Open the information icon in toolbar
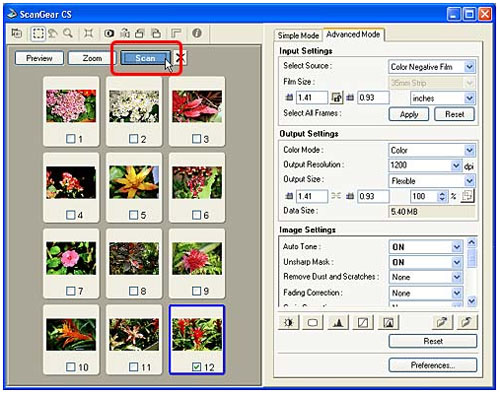Viewport: 500px width, 393px height. tap(197, 33)
